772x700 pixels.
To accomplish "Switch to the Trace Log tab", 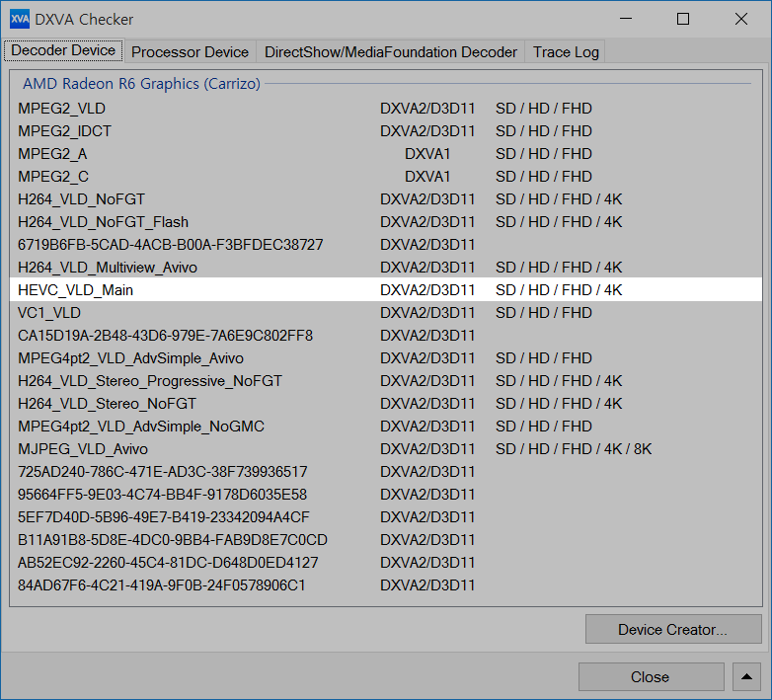I will click(x=566, y=51).
